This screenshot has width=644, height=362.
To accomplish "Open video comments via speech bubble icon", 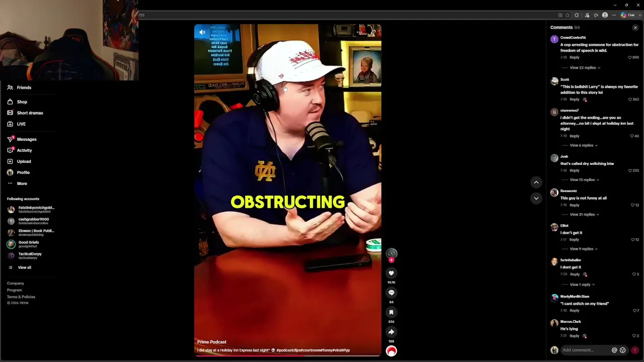I will point(391,293).
